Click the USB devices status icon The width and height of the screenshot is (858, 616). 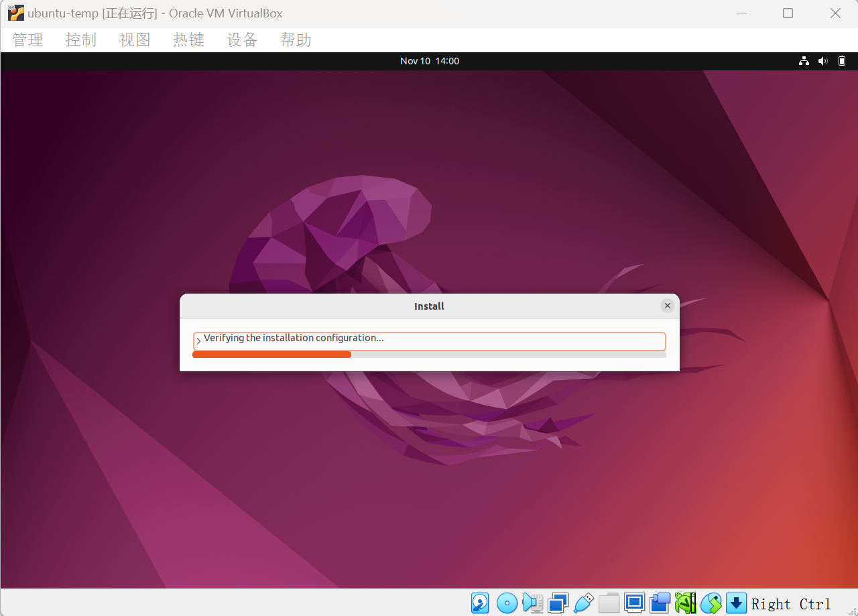click(x=584, y=603)
